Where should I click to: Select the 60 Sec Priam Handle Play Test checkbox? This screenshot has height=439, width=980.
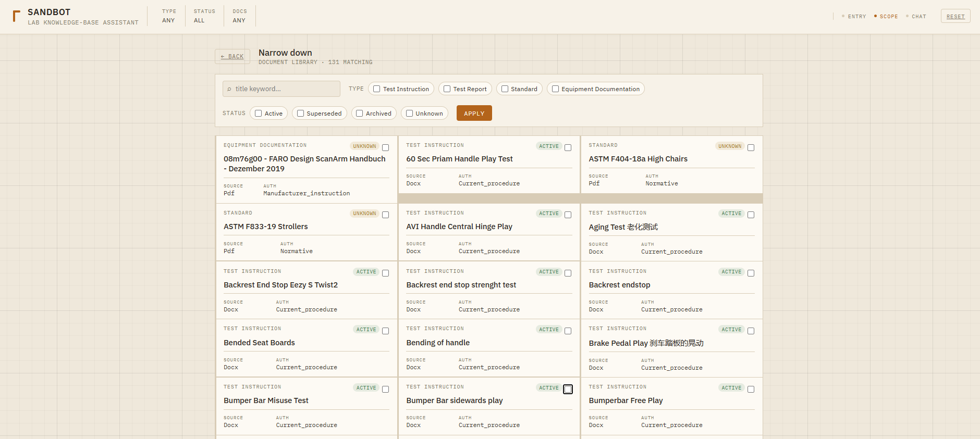click(x=568, y=148)
